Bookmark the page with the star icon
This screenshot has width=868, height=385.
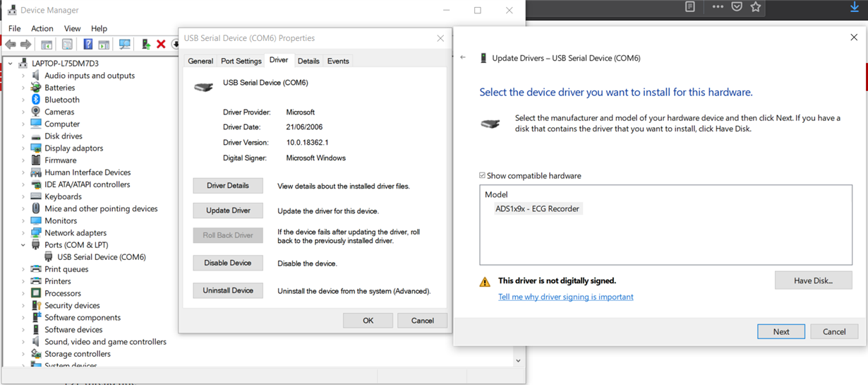[x=756, y=7]
